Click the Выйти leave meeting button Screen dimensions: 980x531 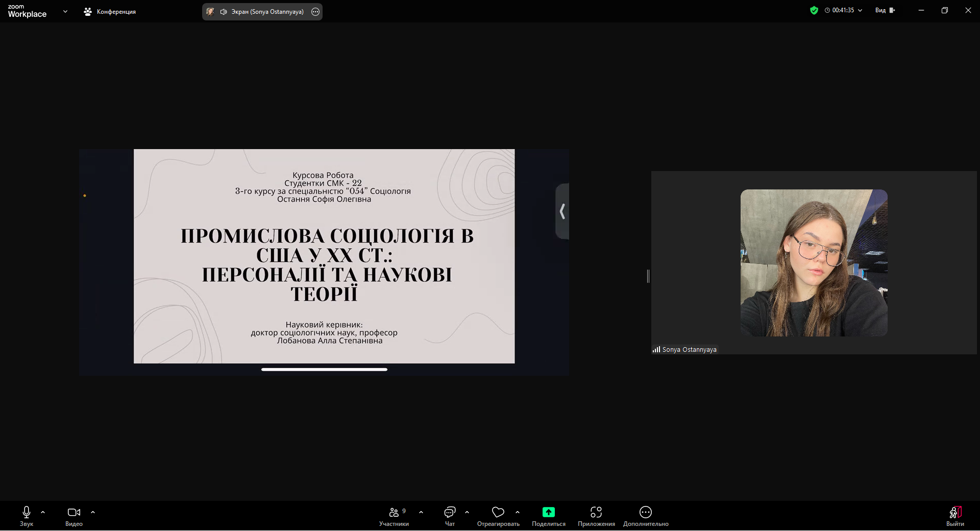pyautogui.click(x=955, y=516)
